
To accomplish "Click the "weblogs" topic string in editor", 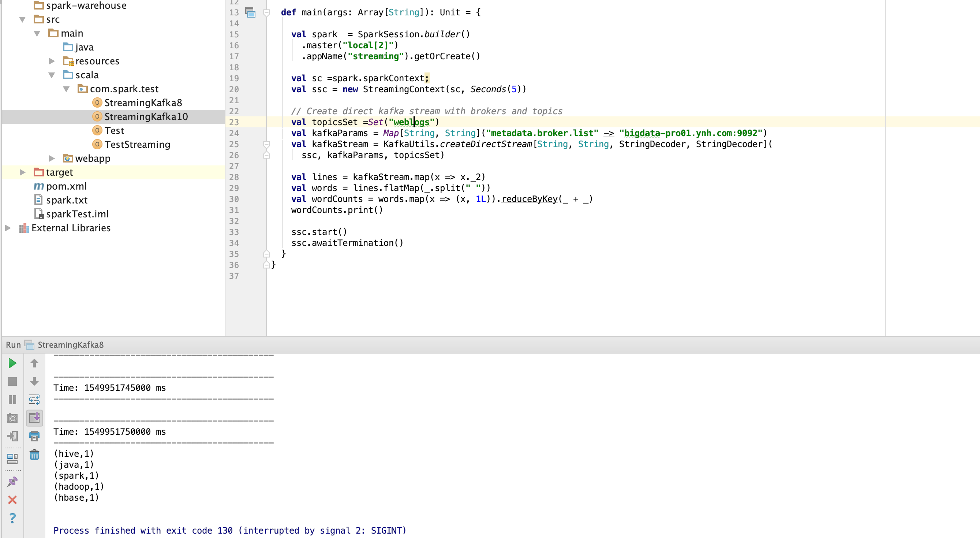I will coord(411,122).
